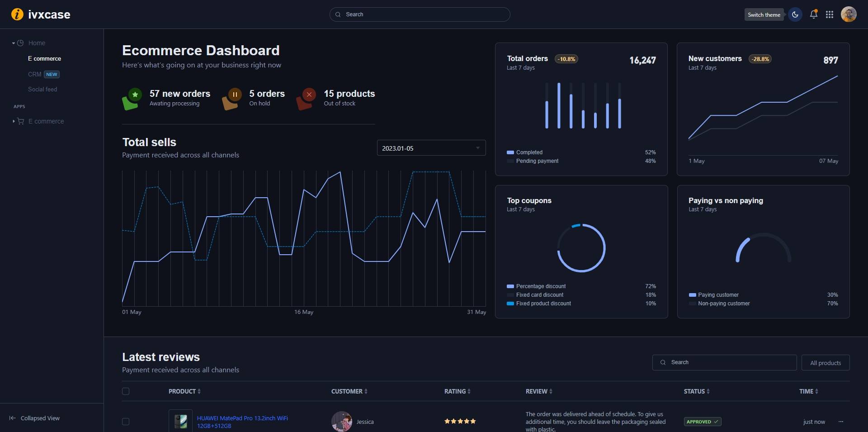Click the out of stock products icon
This screenshot has width=868, height=432.
[309, 95]
